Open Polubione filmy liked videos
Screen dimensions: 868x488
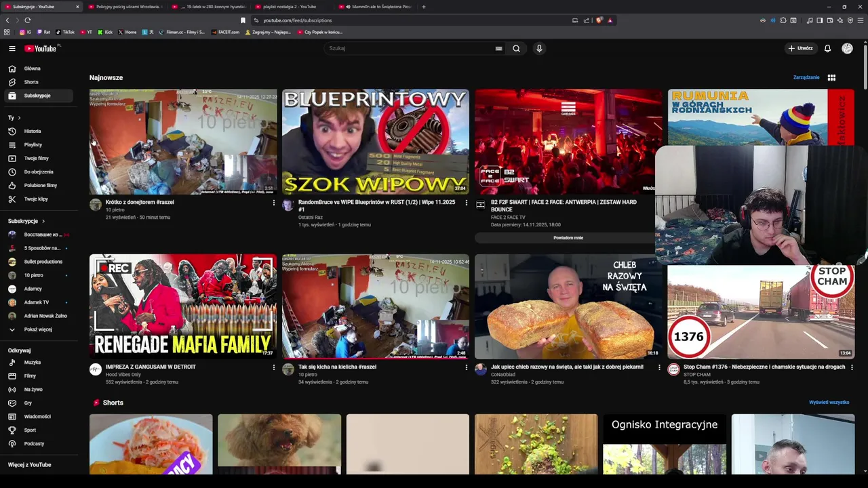coord(37,185)
